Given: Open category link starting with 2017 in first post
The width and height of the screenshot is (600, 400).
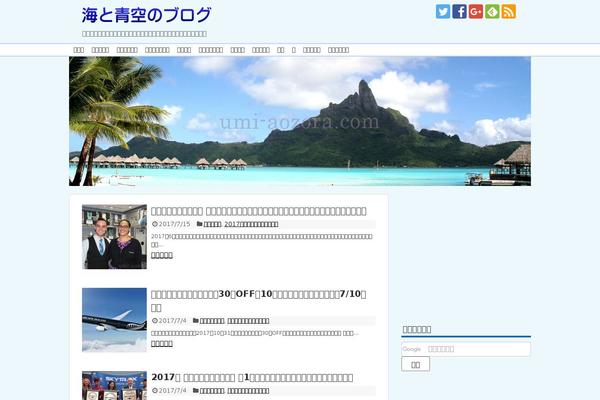Looking at the screenshot, I should 251,224.
